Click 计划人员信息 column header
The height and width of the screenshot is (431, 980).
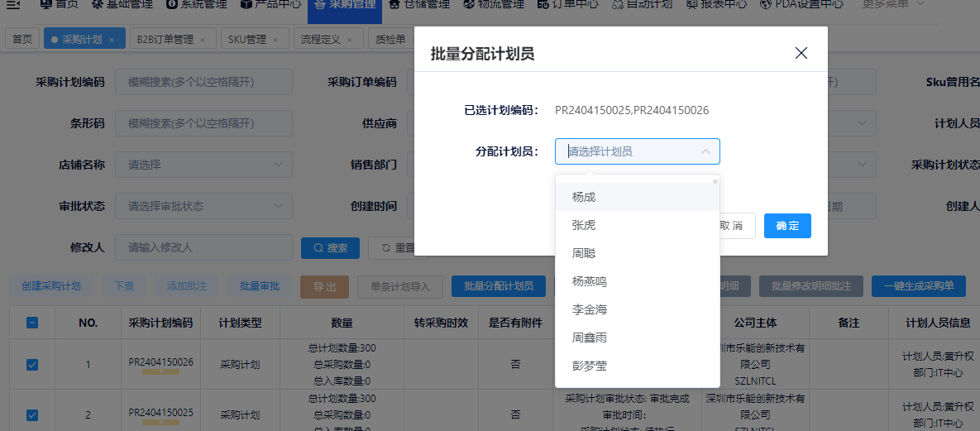click(x=938, y=323)
